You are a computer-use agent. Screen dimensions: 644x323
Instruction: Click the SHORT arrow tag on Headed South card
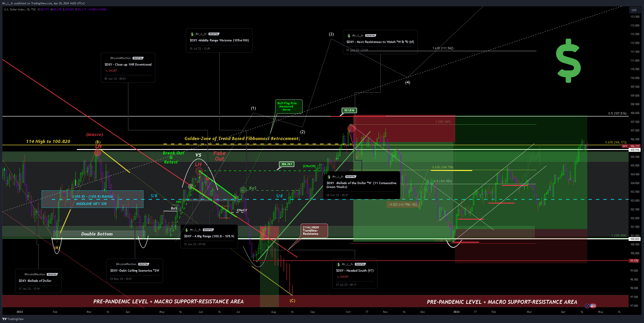tap(343, 277)
